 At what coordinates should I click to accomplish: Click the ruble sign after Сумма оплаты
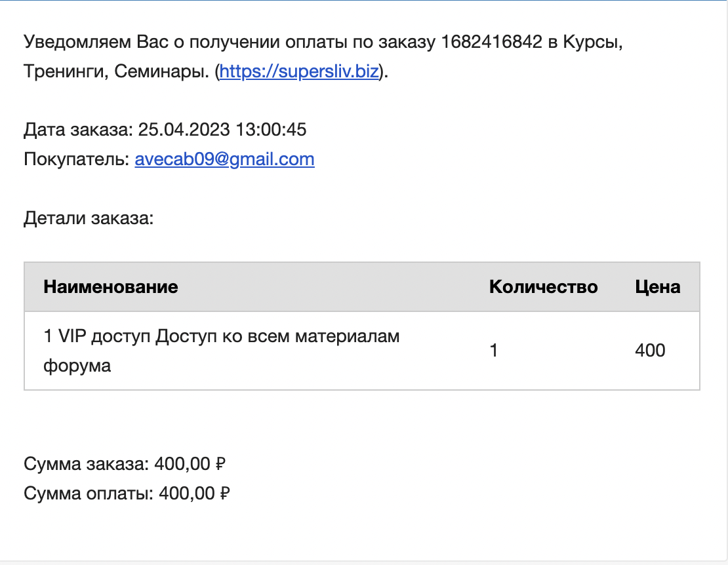coord(226,493)
